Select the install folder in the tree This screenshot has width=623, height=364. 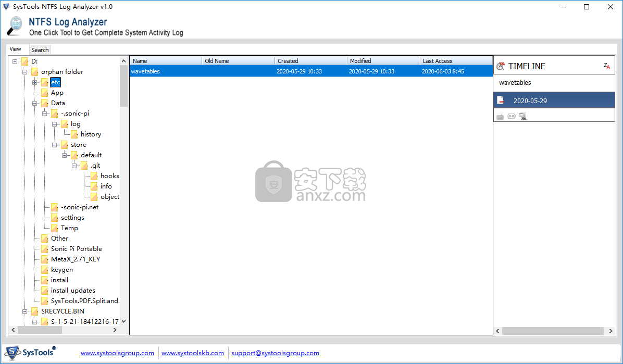pyautogui.click(x=59, y=280)
